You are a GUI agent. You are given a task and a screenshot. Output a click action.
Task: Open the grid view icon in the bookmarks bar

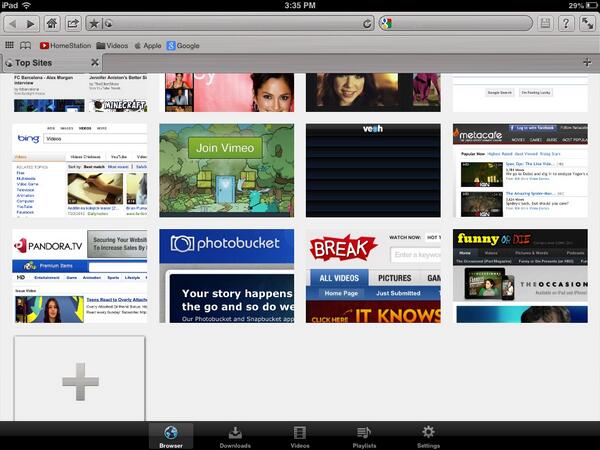coord(10,46)
